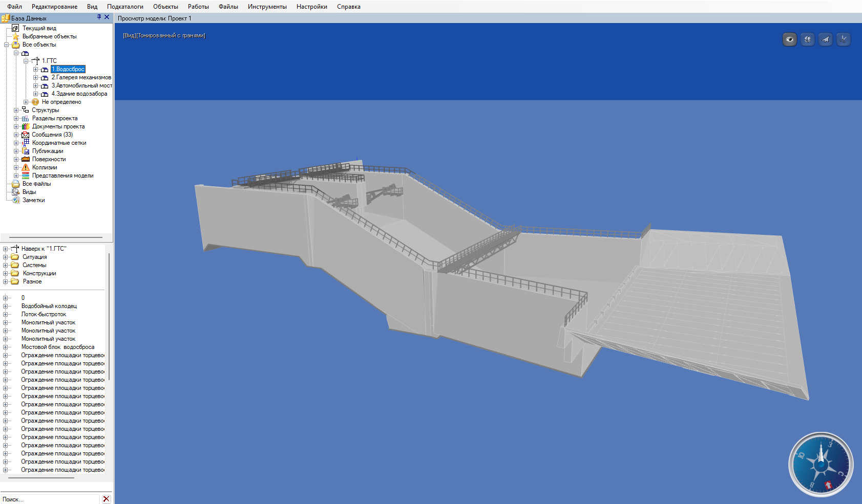The width and height of the screenshot is (862, 504).
Task: Click the Коллизии warning triangle icon
Action: tap(26, 167)
